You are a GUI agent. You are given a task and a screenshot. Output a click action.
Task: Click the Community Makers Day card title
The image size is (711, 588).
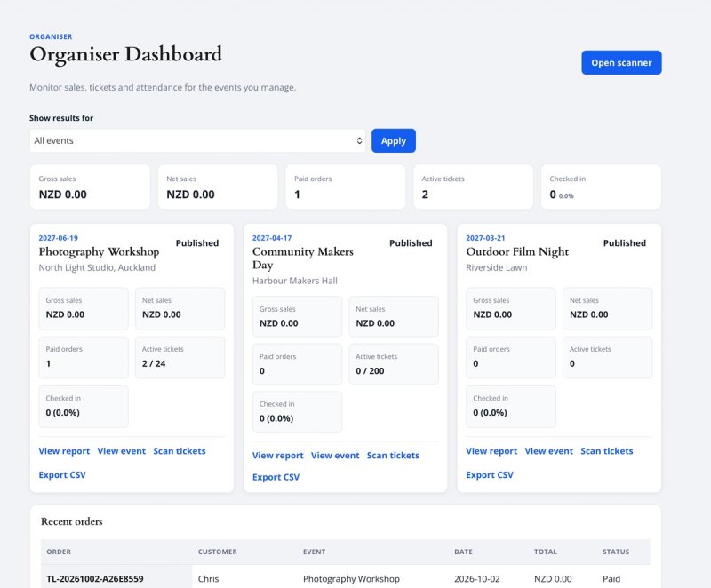[x=302, y=258]
